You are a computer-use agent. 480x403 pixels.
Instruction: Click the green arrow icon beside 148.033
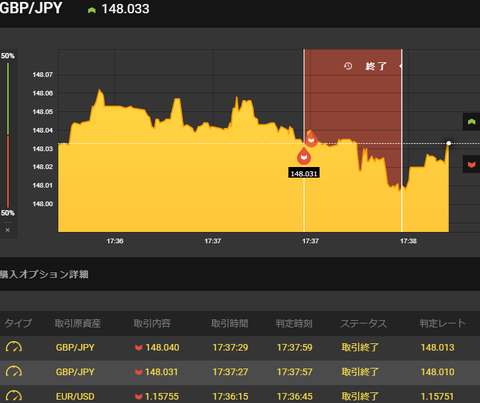92,10
